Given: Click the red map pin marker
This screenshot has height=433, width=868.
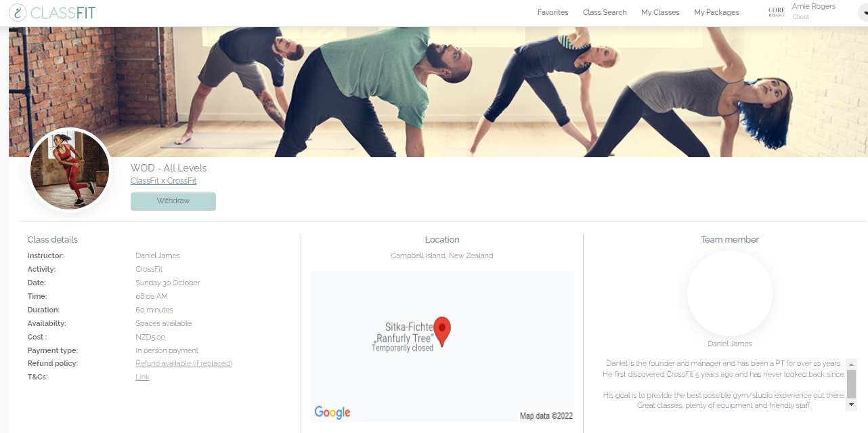Looking at the screenshot, I should (442, 331).
